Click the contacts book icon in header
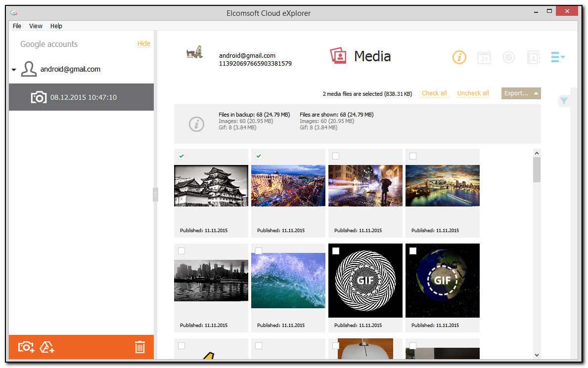This screenshot has height=368, width=588. coord(533,57)
